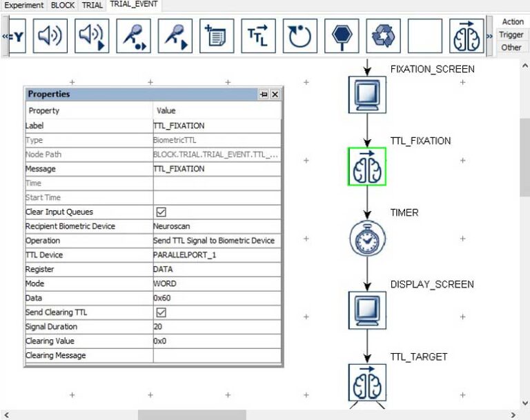Click the scroll down arrow of vertical scrollbar
Screen dimensions: 530x420
[x=524, y=403]
